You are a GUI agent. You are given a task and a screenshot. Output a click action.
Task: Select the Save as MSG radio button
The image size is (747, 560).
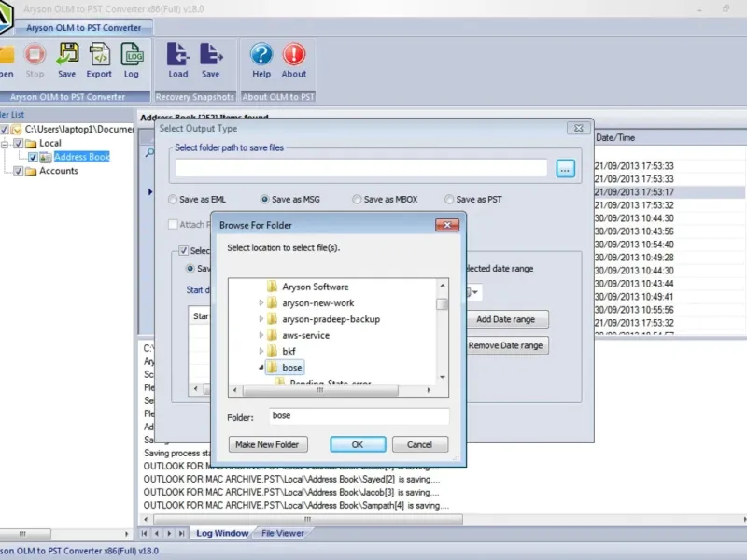(x=264, y=200)
